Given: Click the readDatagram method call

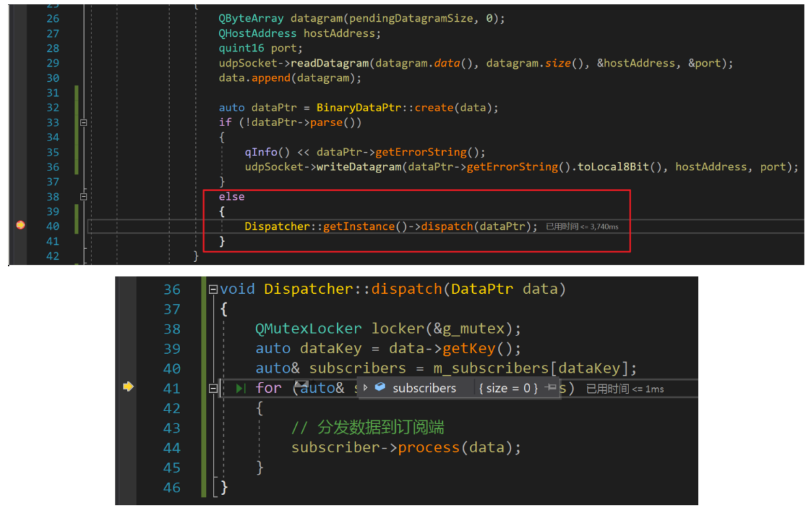Looking at the screenshot, I should [x=330, y=63].
